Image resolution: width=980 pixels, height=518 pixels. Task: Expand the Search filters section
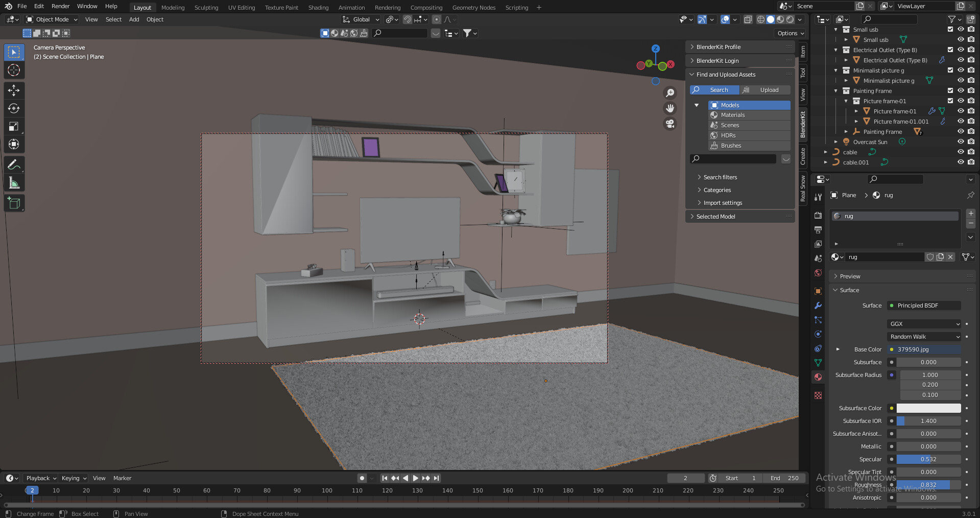720,177
